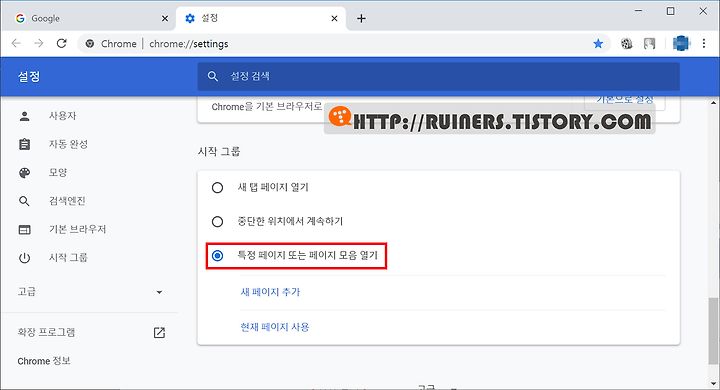The height and width of the screenshot is (390, 720).
Task: Open 사용자 settings section
Action: [62, 116]
